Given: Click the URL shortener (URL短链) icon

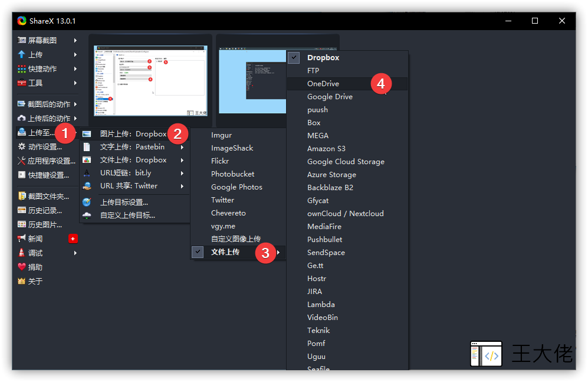Looking at the screenshot, I should click(x=87, y=173).
